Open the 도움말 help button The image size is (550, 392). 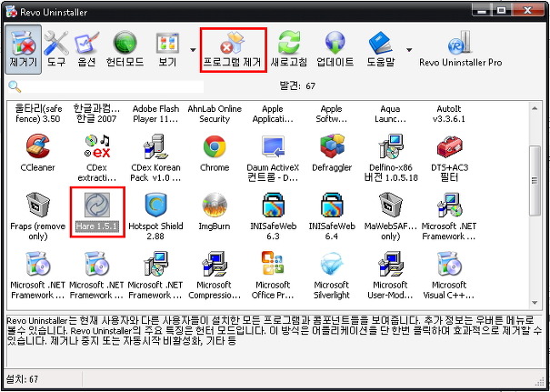point(381,49)
